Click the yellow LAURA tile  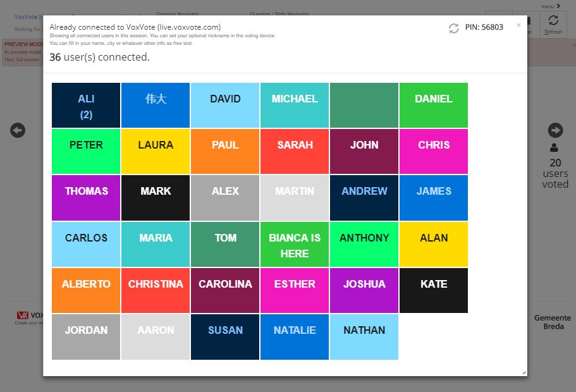156,152
